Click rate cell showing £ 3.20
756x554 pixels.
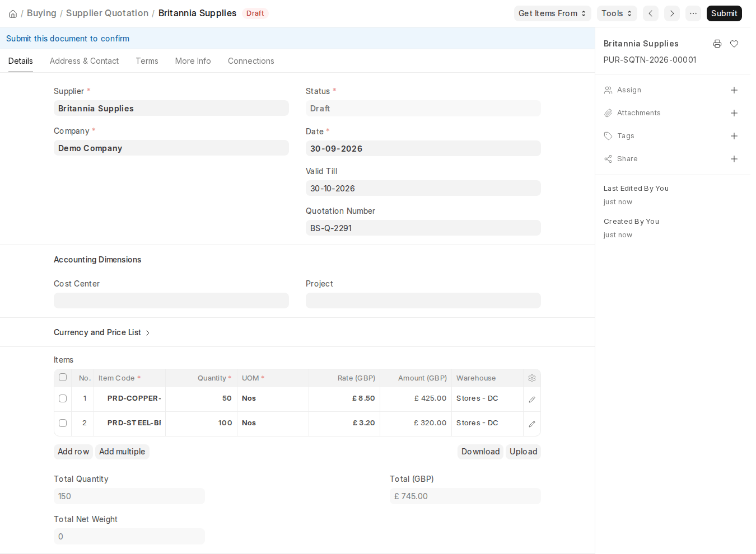click(344, 423)
